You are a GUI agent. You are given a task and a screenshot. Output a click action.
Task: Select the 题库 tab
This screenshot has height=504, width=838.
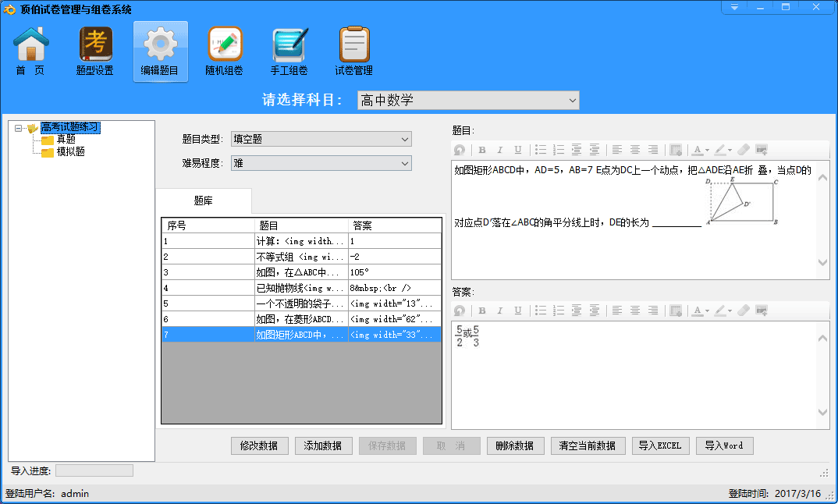click(x=203, y=201)
